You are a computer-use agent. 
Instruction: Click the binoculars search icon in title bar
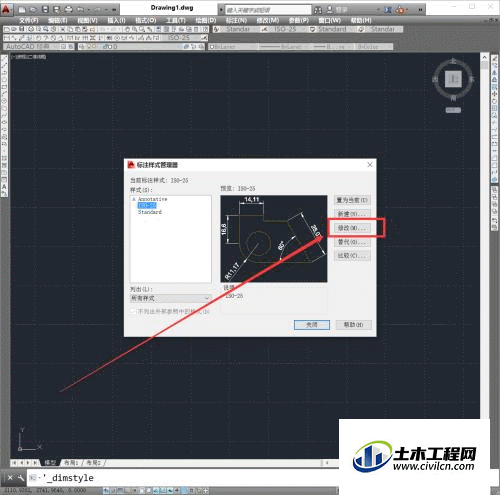[318, 10]
